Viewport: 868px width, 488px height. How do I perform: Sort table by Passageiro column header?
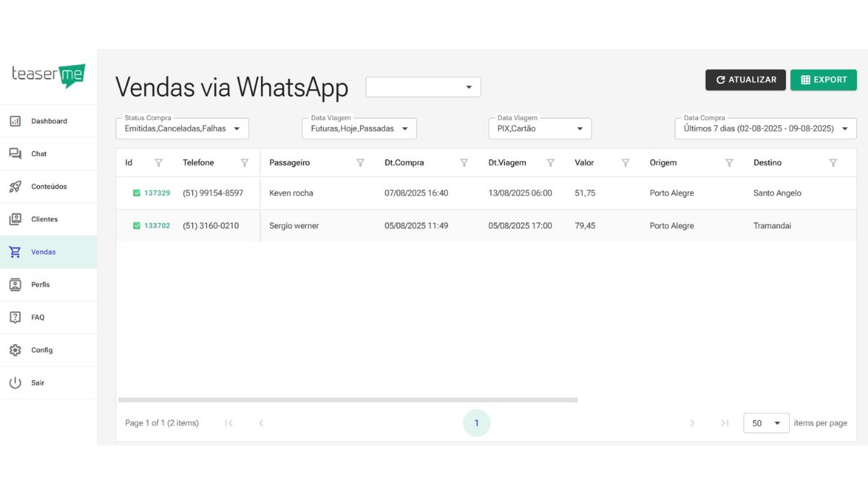289,163
